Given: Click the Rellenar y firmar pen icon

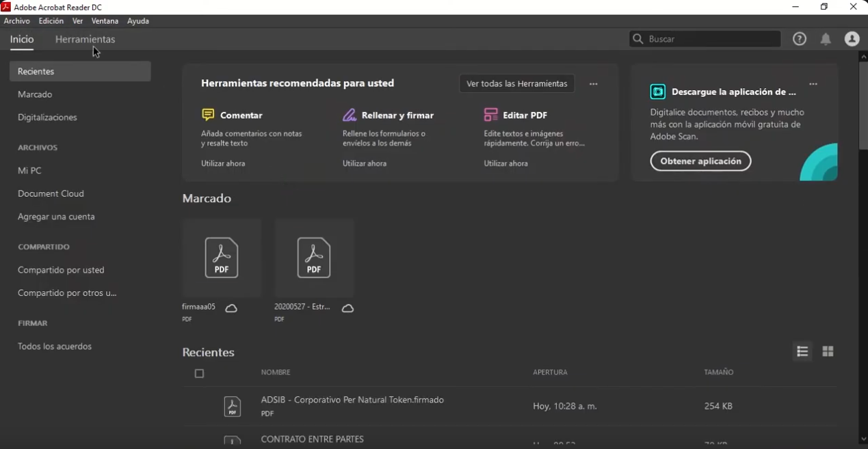Looking at the screenshot, I should (x=350, y=115).
